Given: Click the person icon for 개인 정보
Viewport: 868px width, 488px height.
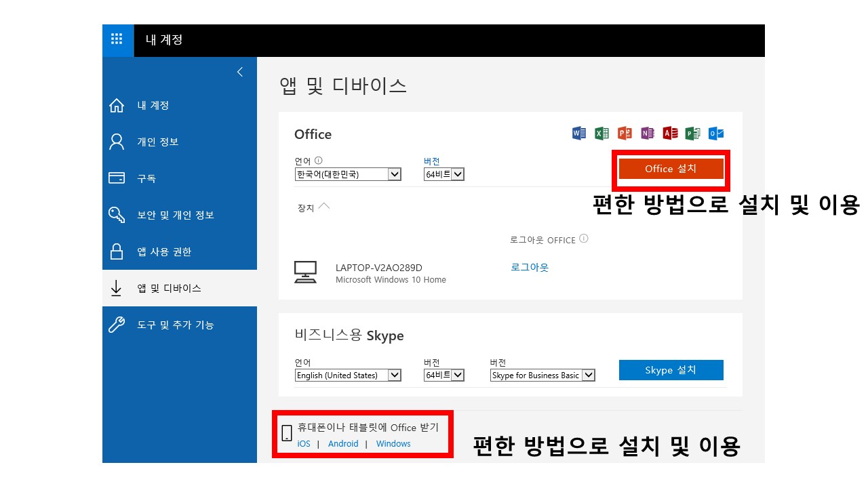Looking at the screenshot, I should 117,142.
